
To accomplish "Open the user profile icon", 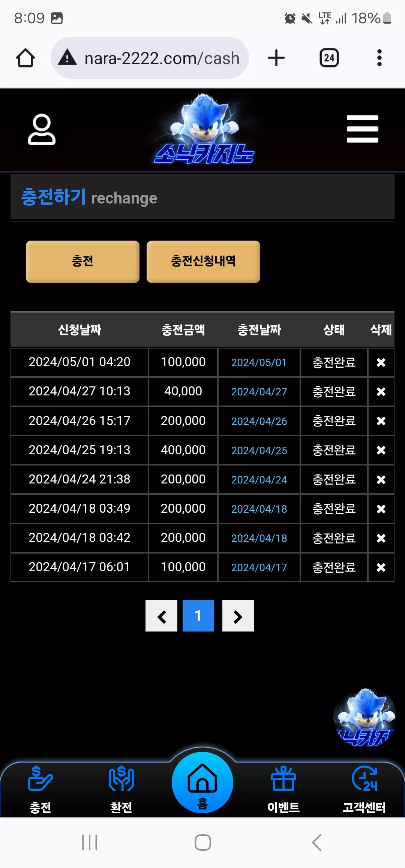I will click(42, 129).
